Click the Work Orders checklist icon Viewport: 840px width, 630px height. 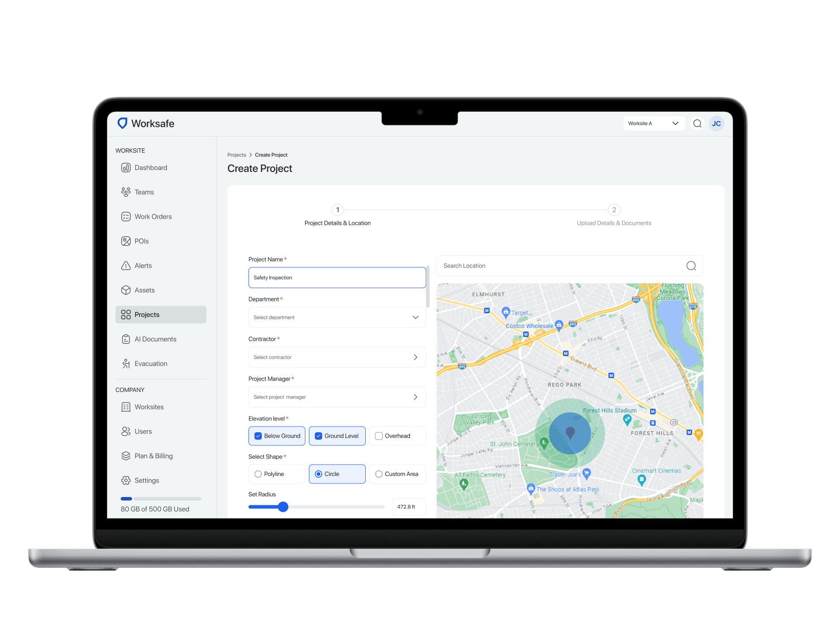pyautogui.click(x=126, y=217)
